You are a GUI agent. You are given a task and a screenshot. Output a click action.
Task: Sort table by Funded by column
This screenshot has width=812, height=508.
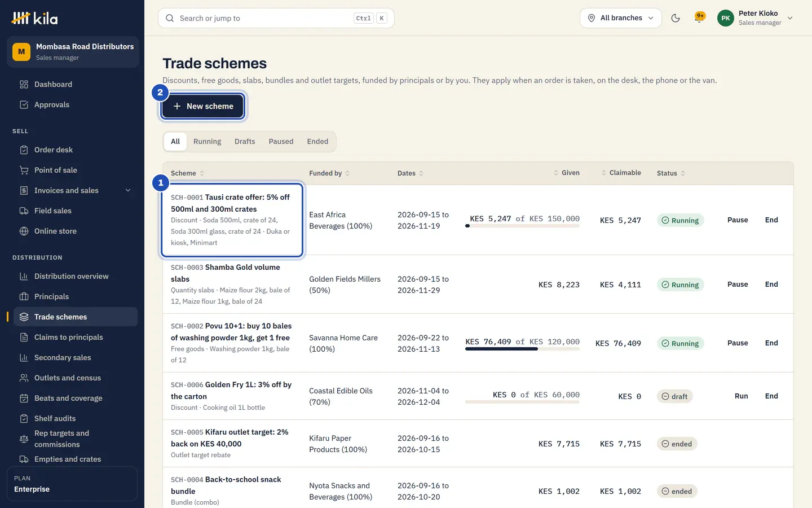tap(329, 173)
